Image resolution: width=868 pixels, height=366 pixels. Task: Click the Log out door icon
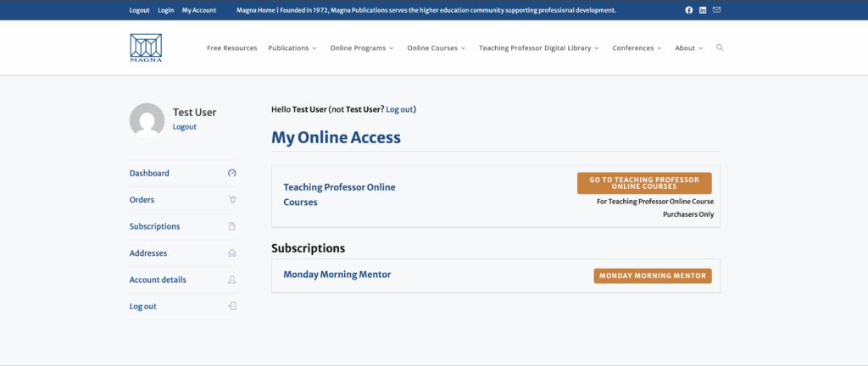pos(232,307)
